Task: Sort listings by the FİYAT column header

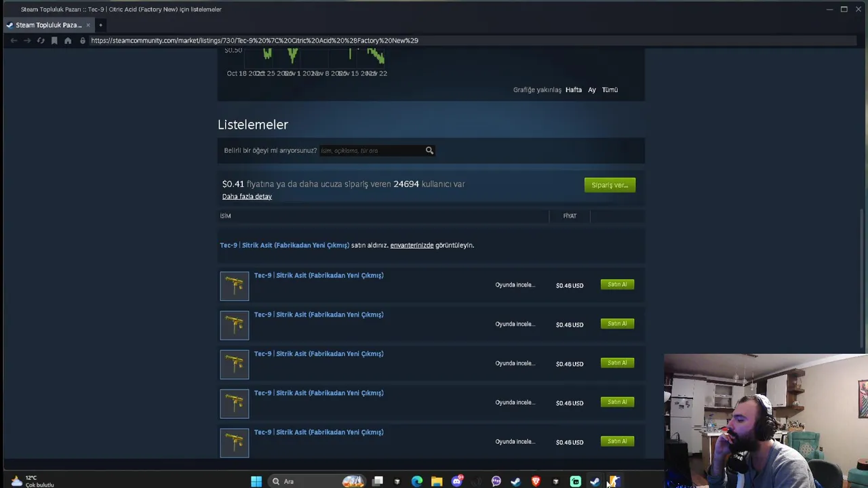Action: tap(570, 216)
